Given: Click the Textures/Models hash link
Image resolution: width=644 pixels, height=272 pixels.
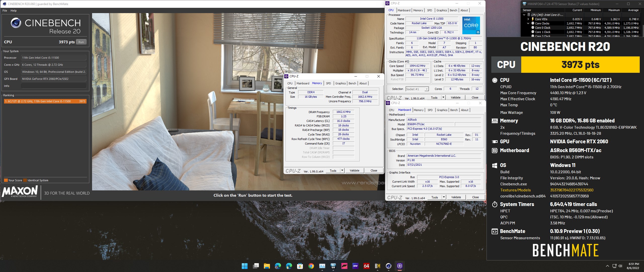Looking at the screenshot, I should click(572, 190).
